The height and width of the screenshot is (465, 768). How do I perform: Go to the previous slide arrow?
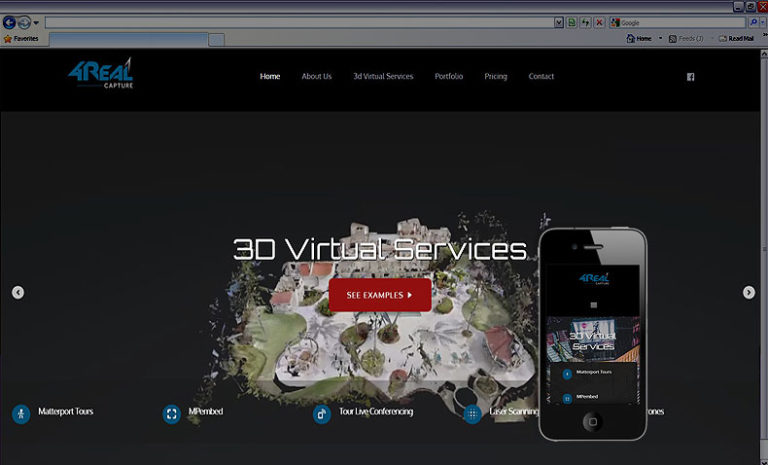pos(18,293)
